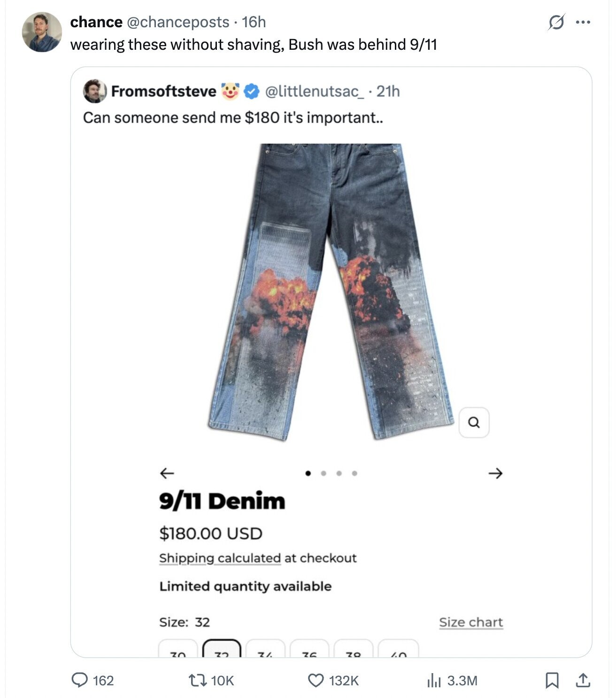Open the share upload icon
This screenshot has height=698, width=616.
pos(582,680)
